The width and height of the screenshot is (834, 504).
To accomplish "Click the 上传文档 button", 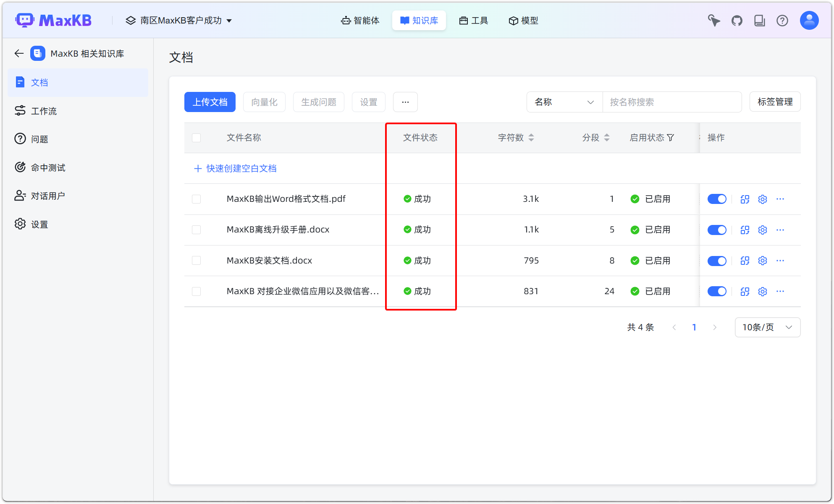I will click(210, 102).
